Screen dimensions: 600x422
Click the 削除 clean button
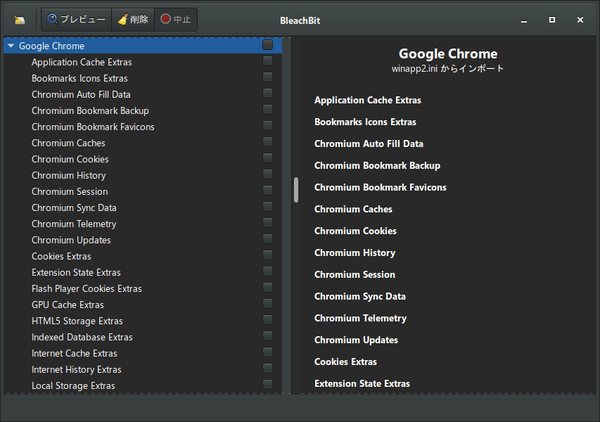(x=133, y=19)
